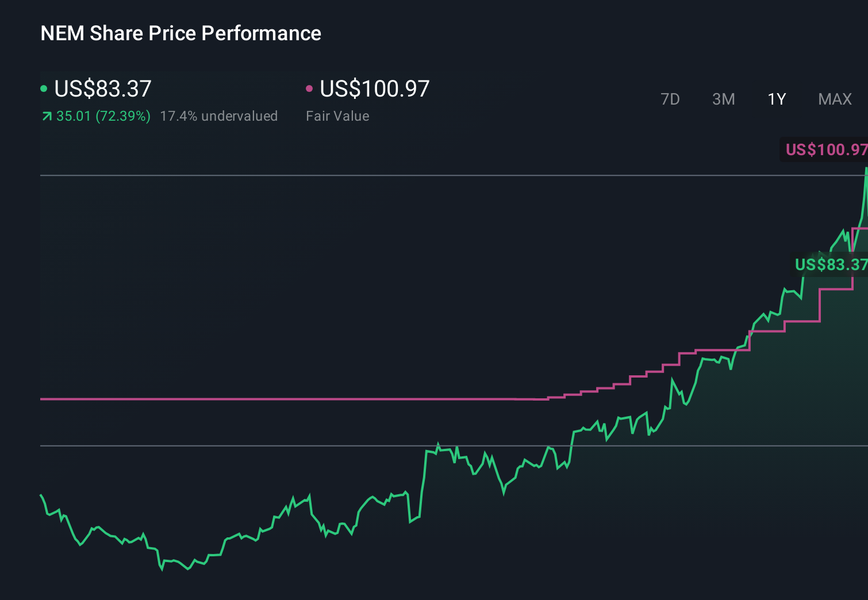Switch to the 7D time range
Image resolution: width=868 pixels, height=600 pixels.
tap(670, 99)
